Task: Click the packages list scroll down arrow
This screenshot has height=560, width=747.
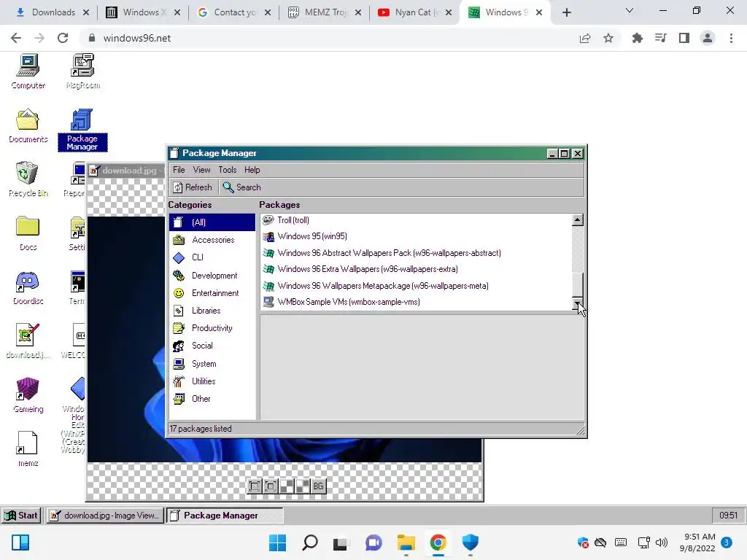Action: 578,304
